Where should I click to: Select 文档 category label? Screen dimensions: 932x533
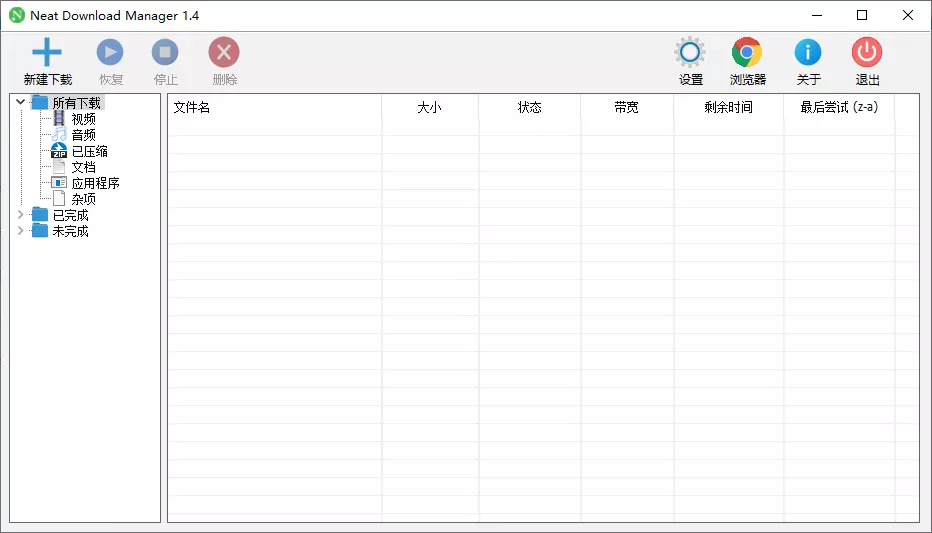[83, 167]
